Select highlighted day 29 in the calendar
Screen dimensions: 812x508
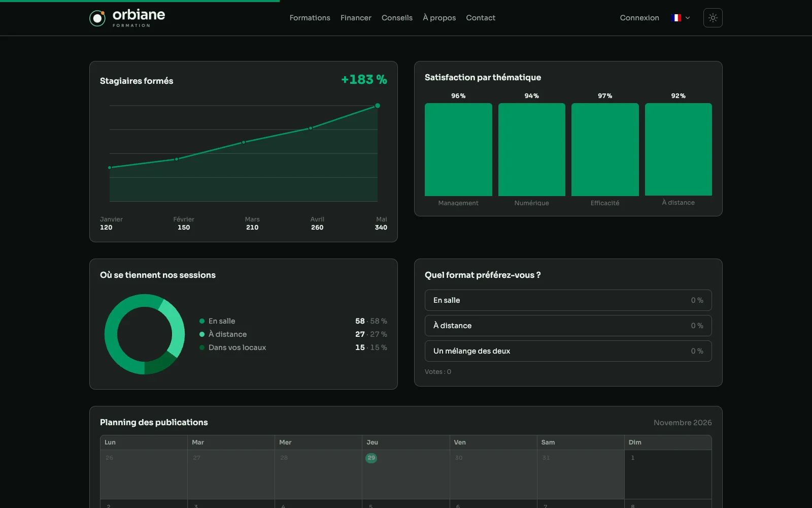click(x=371, y=458)
